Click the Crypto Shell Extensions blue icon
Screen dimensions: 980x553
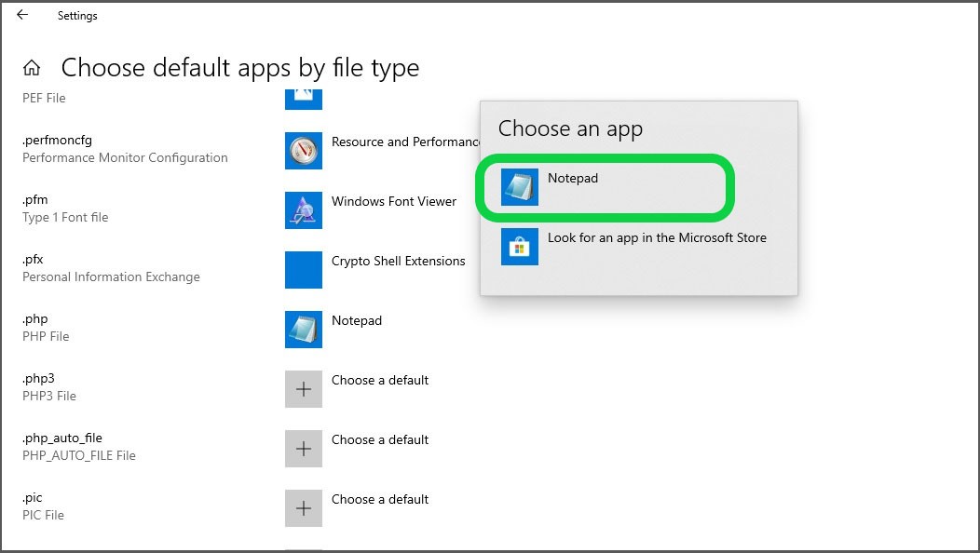click(x=304, y=270)
